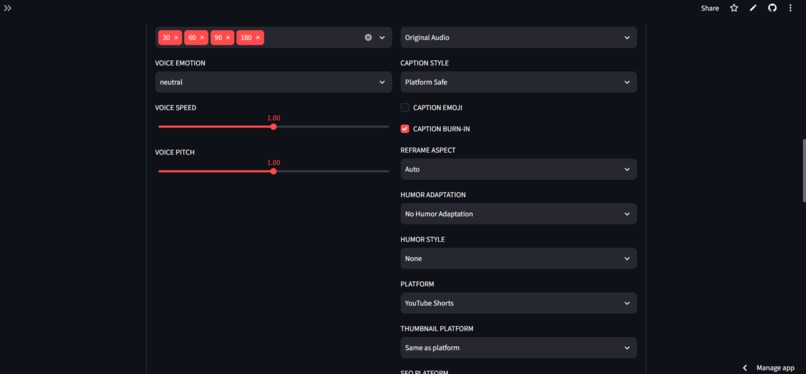Open the three-dot app menu
The image size is (806, 374).
click(791, 8)
